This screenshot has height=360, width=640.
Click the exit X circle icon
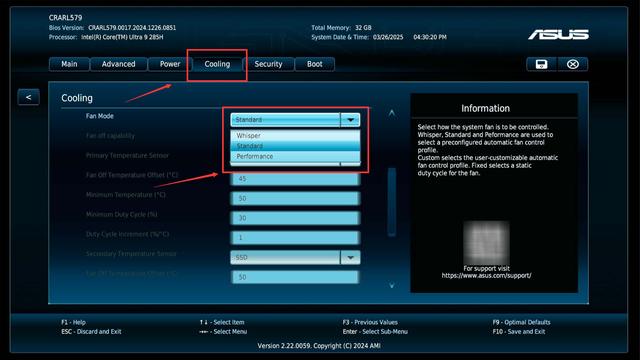(573, 64)
